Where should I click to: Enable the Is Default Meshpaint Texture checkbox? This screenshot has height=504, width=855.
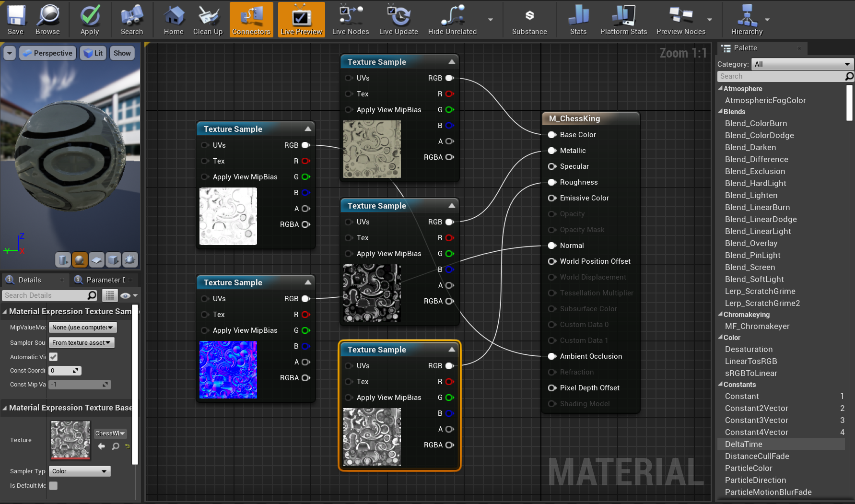pyautogui.click(x=53, y=486)
